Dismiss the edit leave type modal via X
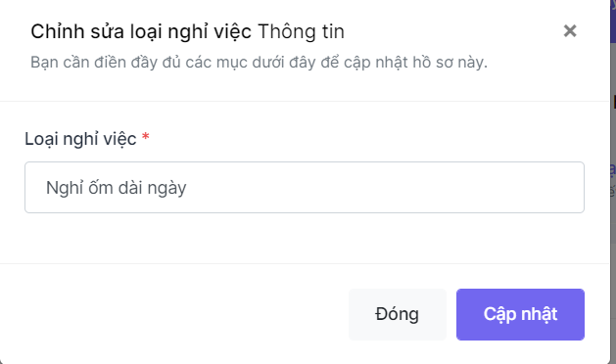 (x=570, y=30)
